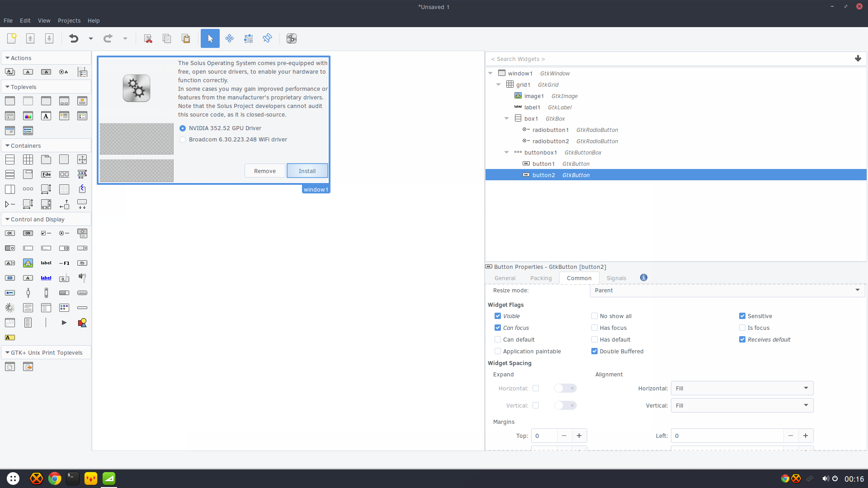This screenshot has width=868, height=488.
Task: Increase the Top margin with plus
Action: pyautogui.click(x=579, y=436)
